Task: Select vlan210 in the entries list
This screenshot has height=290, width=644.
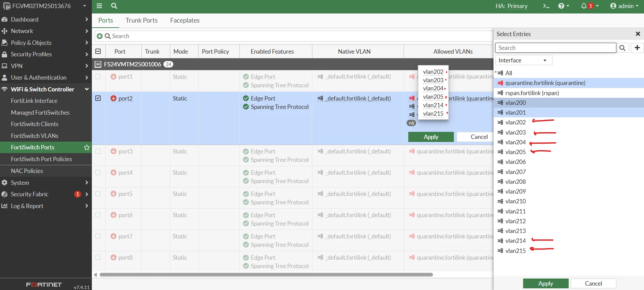Action: coord(569,201)
